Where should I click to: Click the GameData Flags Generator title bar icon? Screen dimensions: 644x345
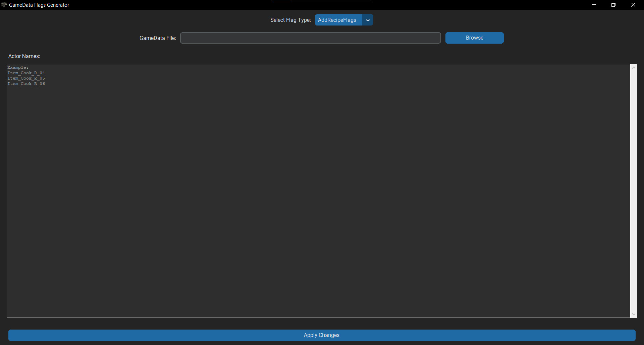(4, 5)
